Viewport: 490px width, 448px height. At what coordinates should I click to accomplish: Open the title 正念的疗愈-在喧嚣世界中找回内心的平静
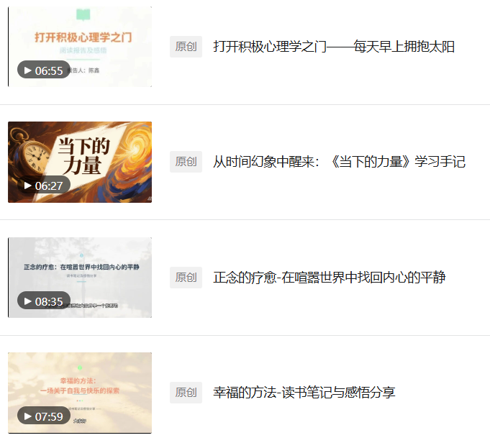pyautogui.click(x=330, y=278)
